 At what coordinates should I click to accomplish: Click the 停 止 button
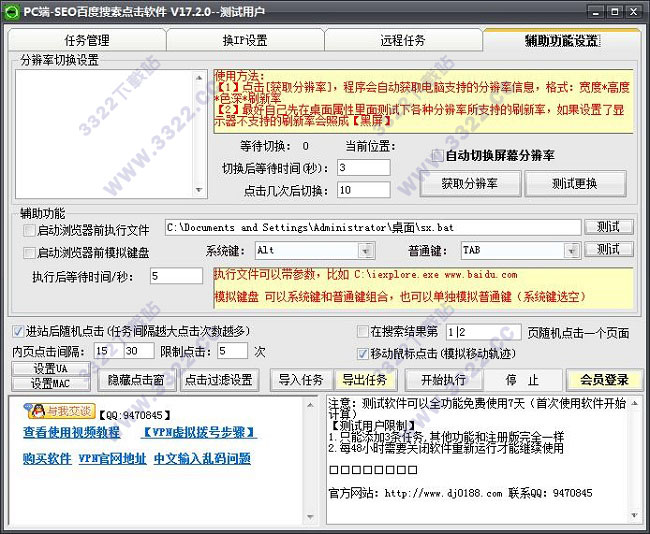(522, 380)
